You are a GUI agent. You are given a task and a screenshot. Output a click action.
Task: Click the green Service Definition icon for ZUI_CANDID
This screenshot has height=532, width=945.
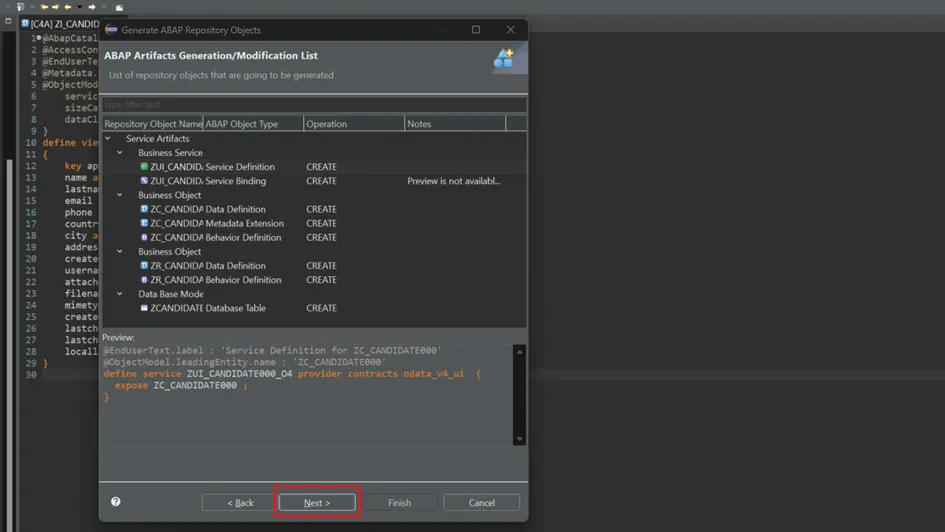[x=144, y=167]
